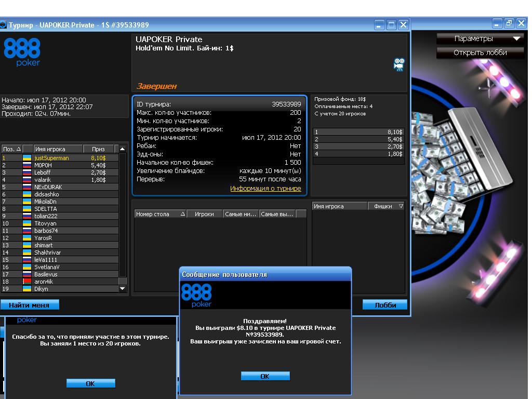This screenshot has height=399, width=532.
Task: Click the third place 2,70$ payout row
Action: coord(358,147)
